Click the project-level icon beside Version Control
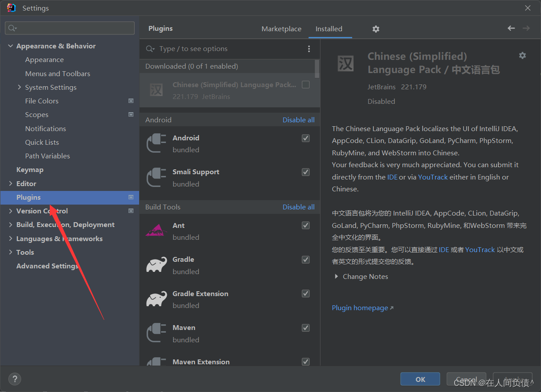Screen dimensions: 541x392 [131, 211]
